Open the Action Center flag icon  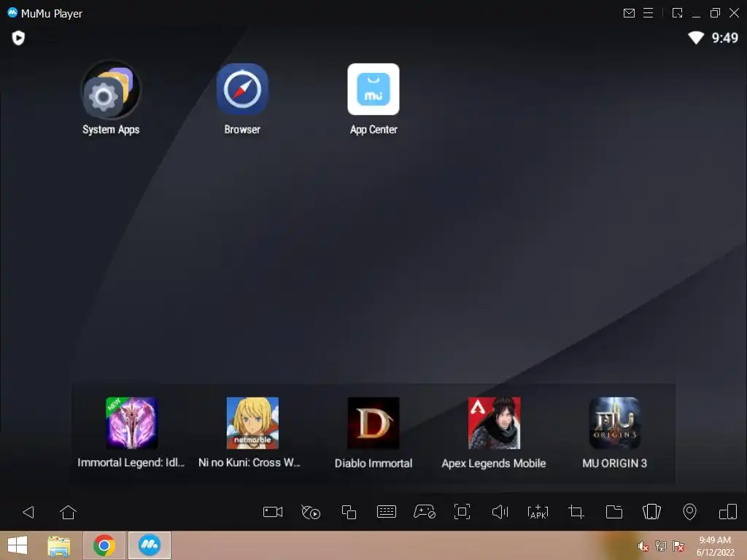coord(678,545)
